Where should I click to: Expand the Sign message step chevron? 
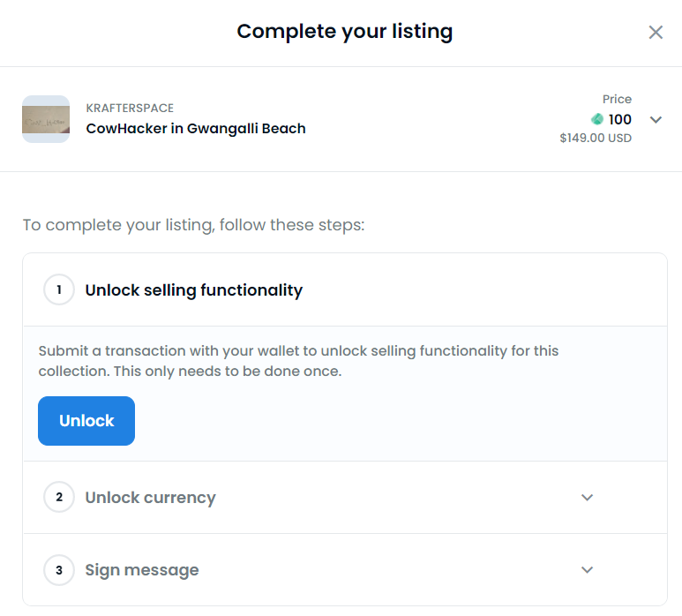click(x=588, y=570)
